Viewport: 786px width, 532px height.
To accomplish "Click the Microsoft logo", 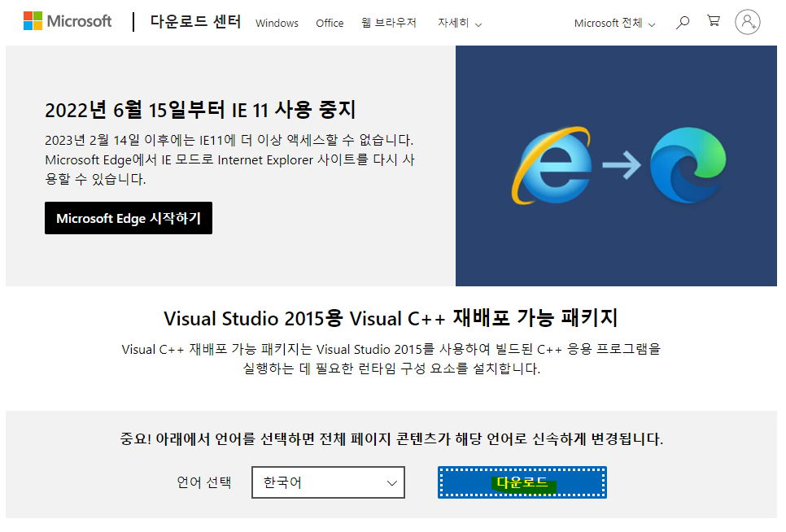I will [x=68, y=21].
